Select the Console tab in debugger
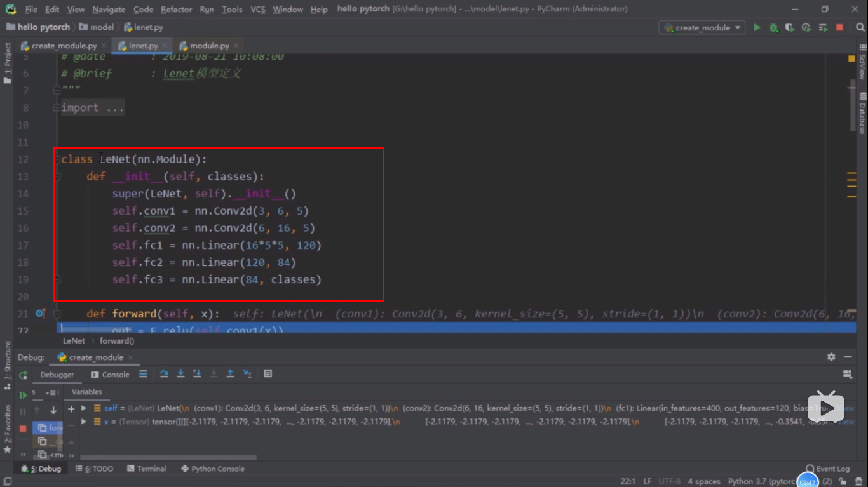The width and height of the screenshot is (868, 487). click(111, 375)
